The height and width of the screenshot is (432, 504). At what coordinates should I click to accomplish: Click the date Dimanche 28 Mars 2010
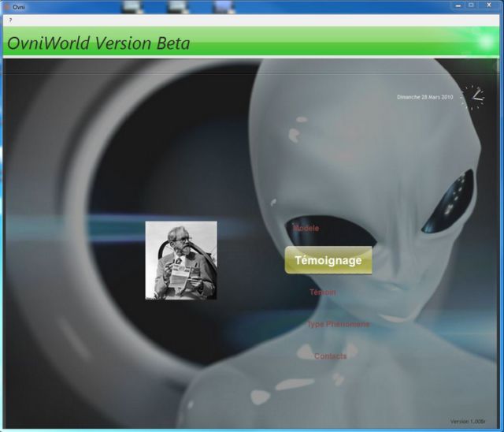click(425, 97)
